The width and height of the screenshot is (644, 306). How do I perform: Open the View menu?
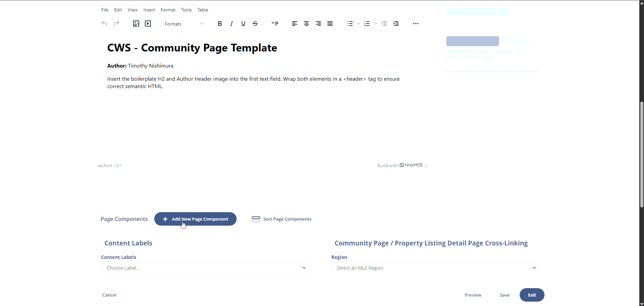point(133,10)
